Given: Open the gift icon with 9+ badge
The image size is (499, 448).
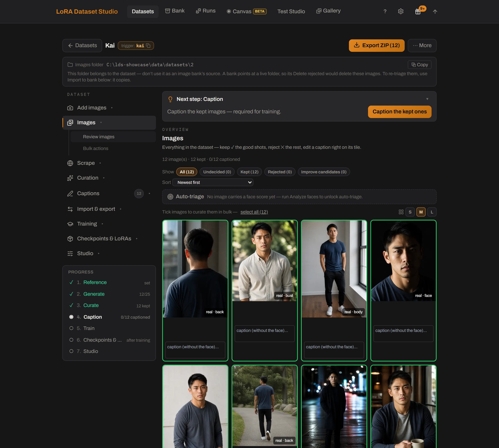Looking at the screenshot, I should [418, 11].
